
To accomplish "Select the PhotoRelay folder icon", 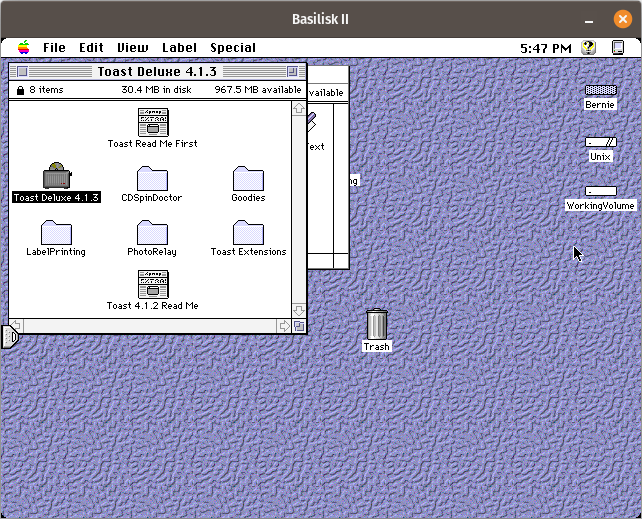I will pyautogui.click(x=152, y=232).
